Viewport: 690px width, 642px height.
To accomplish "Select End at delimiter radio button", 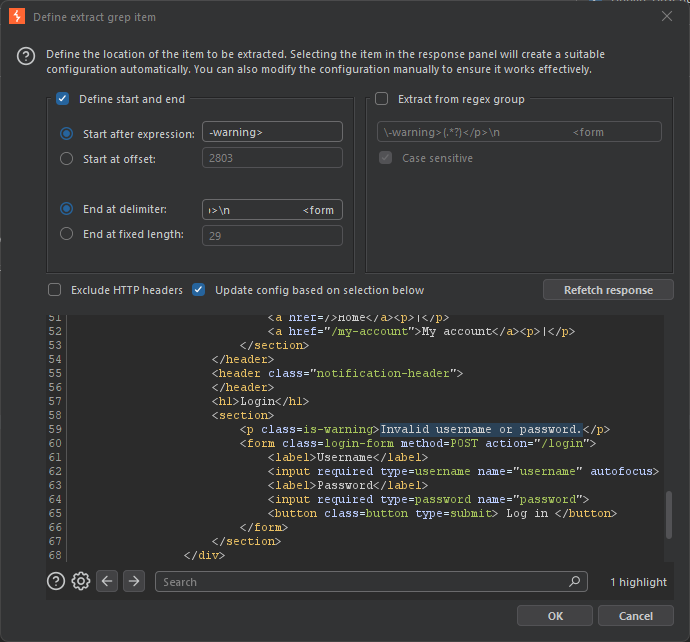I will pos(66,209).
